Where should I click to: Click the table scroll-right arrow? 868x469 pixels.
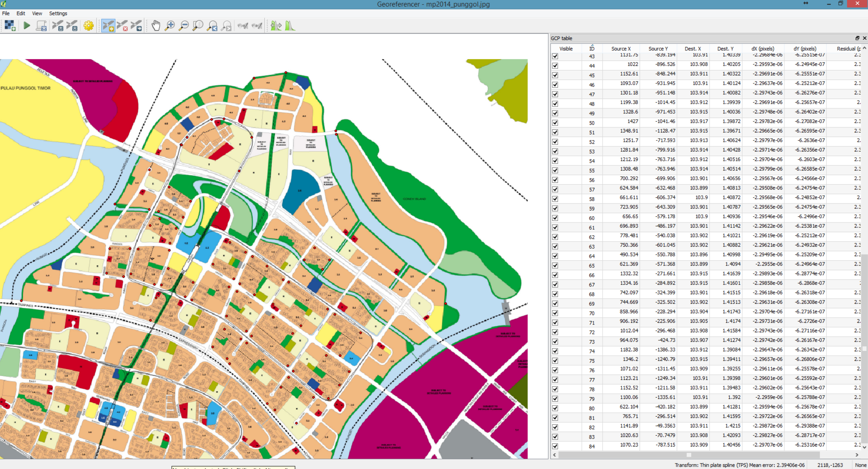857,455
